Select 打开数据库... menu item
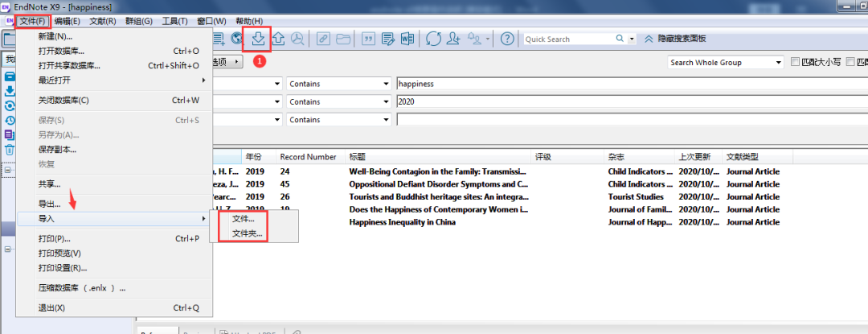 pyautogui.click(x=114, y=51)
